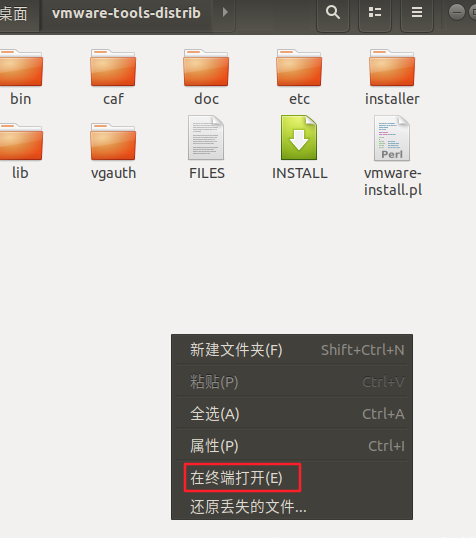Image resolution: width=476 pixels, height=538 pixels.
Task: Select the installer folder icon
Action: tap(392, 68)
